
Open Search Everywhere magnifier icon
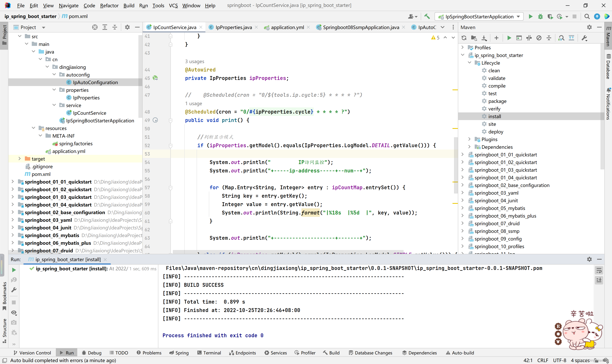click(x=587, y=16)
